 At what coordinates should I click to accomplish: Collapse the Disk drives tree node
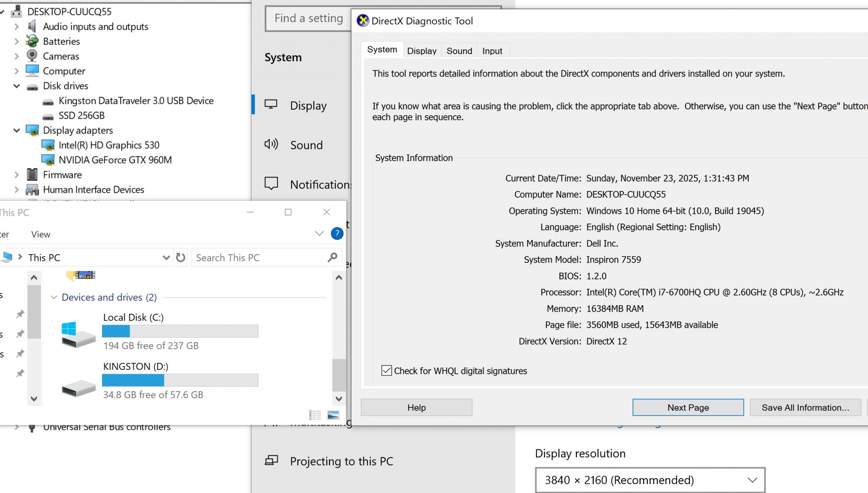17,86
